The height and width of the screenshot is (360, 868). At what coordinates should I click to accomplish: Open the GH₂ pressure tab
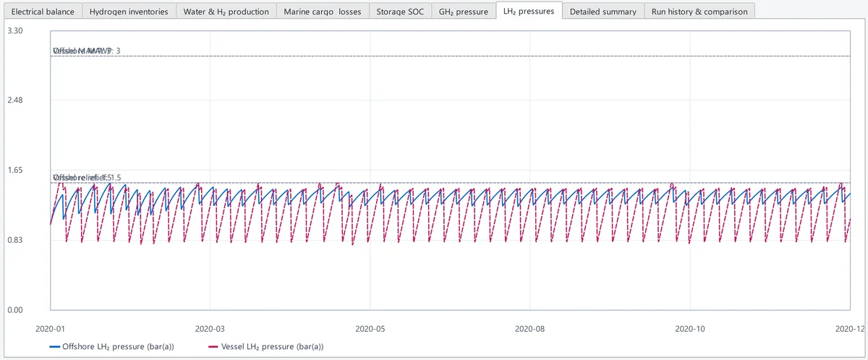(464, 12)
